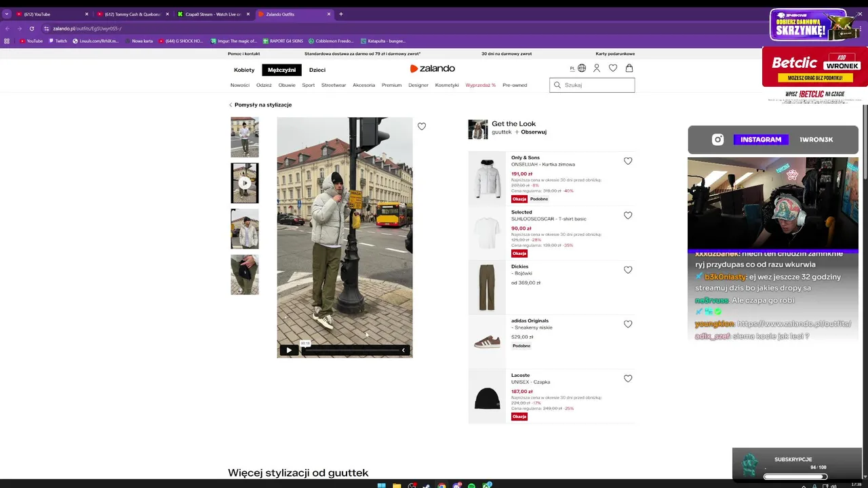Open File Explorer from the taskbar
Screen dimensions: 868x488
pos(397,485)
